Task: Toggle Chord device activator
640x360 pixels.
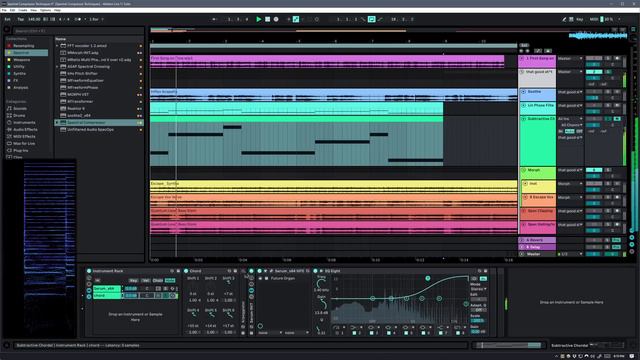Action: [186, 271]
